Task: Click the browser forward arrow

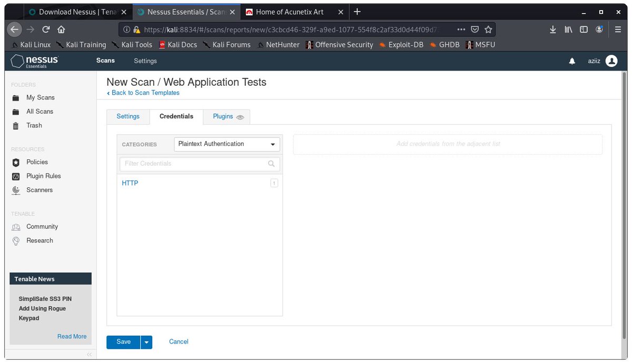Action: pos(31,29)
